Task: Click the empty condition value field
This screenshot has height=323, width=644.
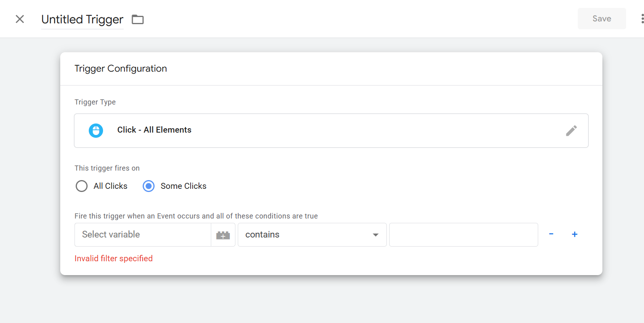Action: 463,235
